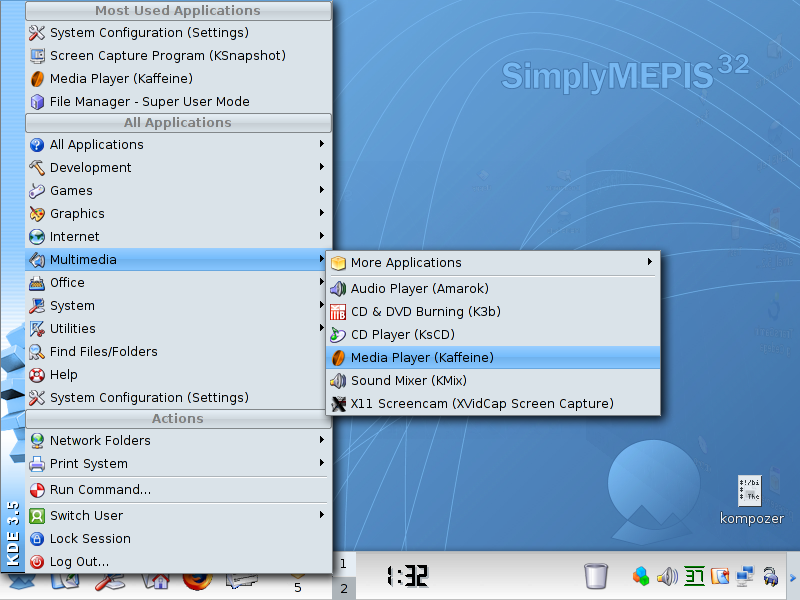Expand the More Applications submenu
This screenshot has width=800, height=600.
[x=405, y=262]
